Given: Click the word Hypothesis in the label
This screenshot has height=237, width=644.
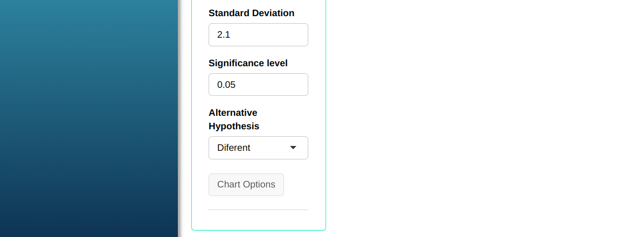Looking at the screenshot, I should [x=234, y=127].
